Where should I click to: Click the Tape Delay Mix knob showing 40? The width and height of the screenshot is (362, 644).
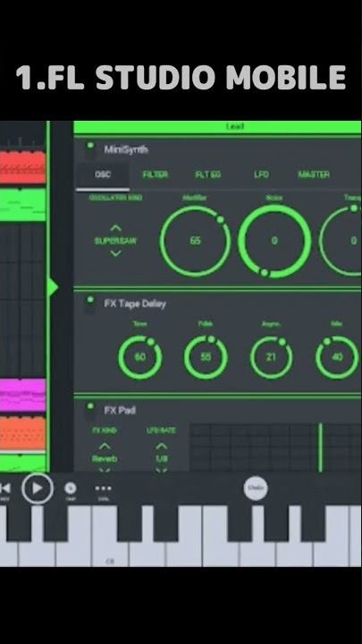click(x=337, y=357)
